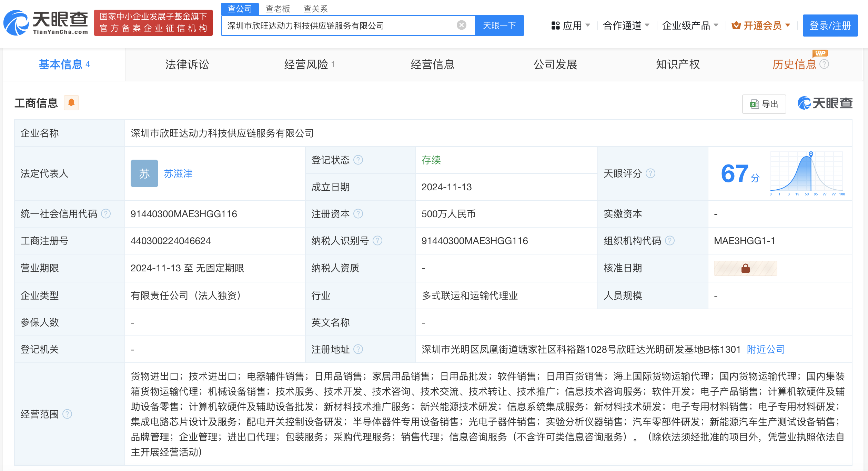Click the red 官方备案企业征信机构 banner
The height and width of the screenshot is (471, 868).
pyautogui.click(x=153, y=22)
